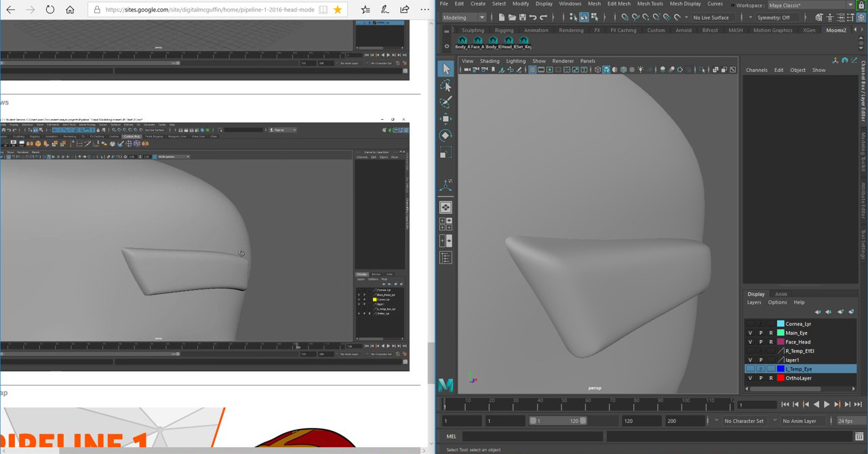Play animation forwards

pos(827,404)
